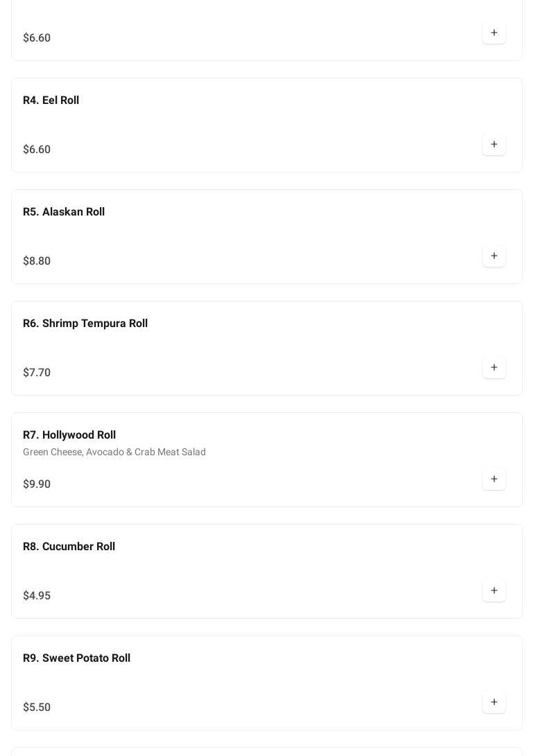Viewport: 534px width, 756px height.
Task: Click the $9.90 Hollywood Roll price
Action: click(x=37, y=484)
